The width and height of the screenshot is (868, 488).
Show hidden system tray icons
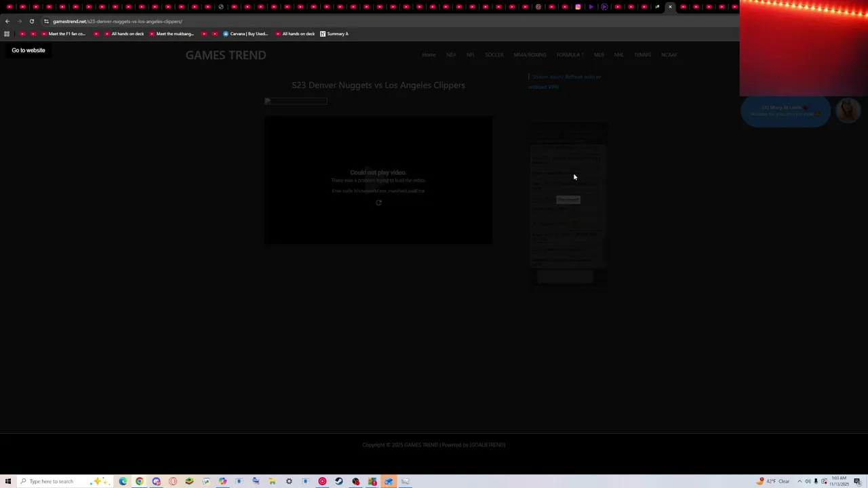coord(799,481)
